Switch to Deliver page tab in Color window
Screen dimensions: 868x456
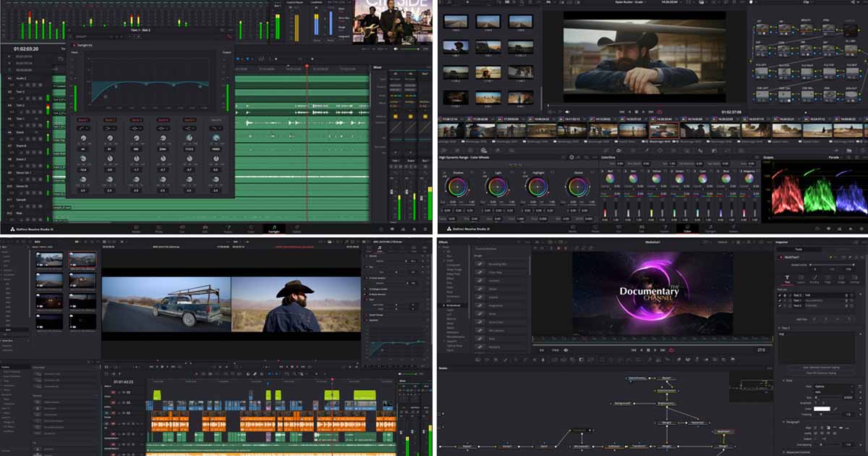tap(733, 229)
